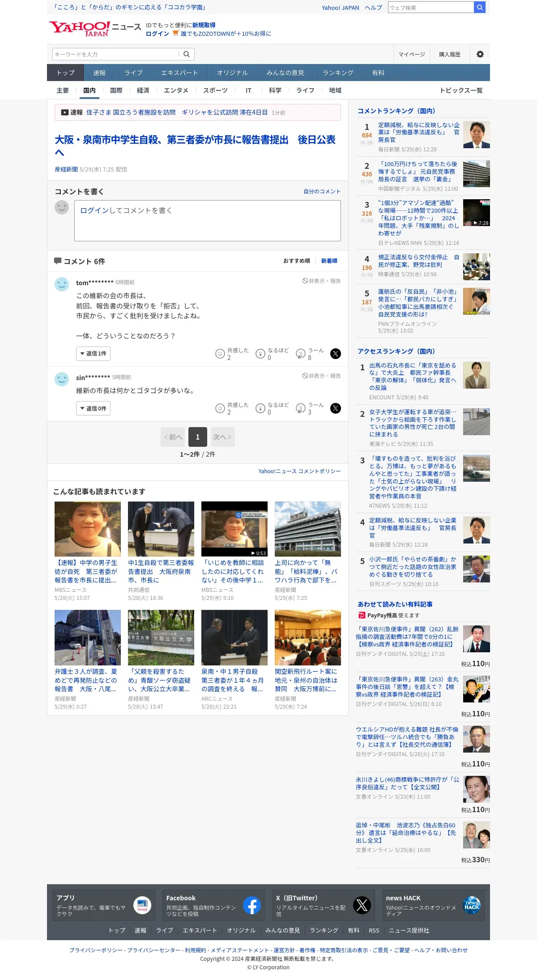Click the うーん reaction on tom's comment

[310, 354]
